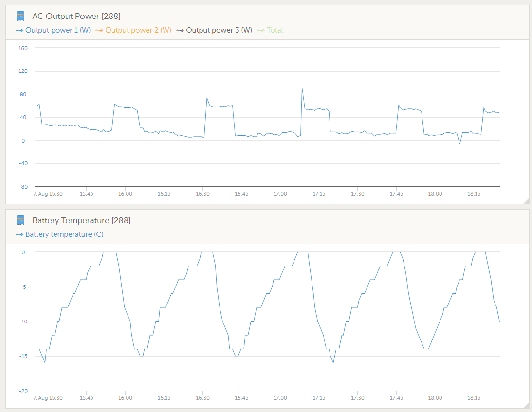
Task: Toggle the Output power 1 (W) series
Action: 57,30
